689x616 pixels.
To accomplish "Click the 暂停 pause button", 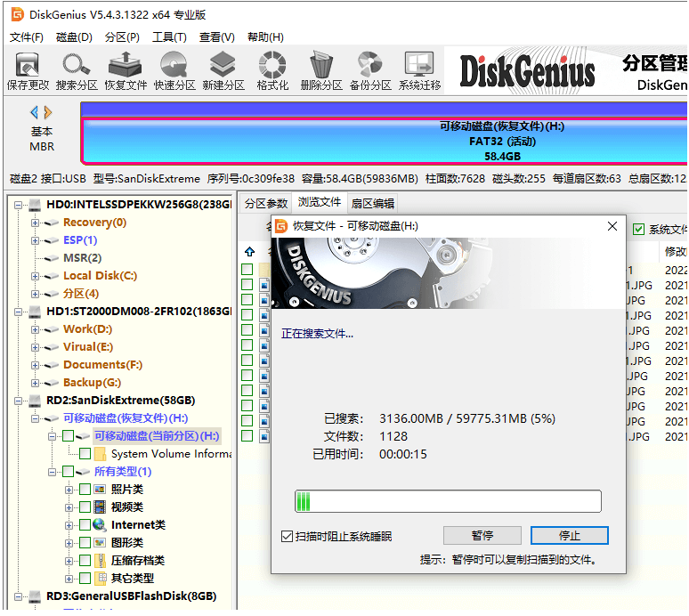I will coord(482,535).
